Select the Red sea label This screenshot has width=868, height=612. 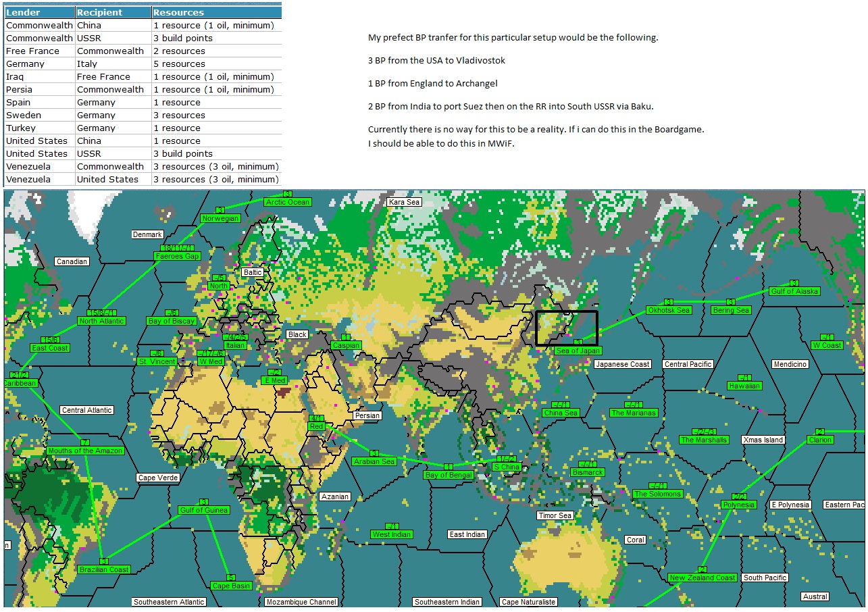click(316, 426)
